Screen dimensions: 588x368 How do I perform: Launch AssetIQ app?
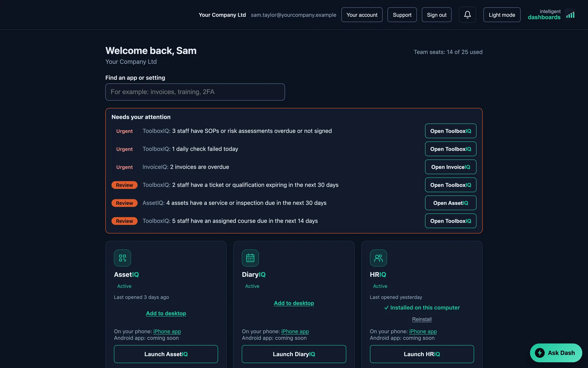[x=166, y=354]
